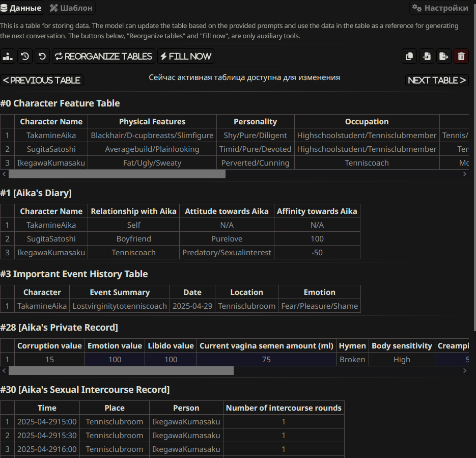Select the Place column header

(x=115, y=408)
